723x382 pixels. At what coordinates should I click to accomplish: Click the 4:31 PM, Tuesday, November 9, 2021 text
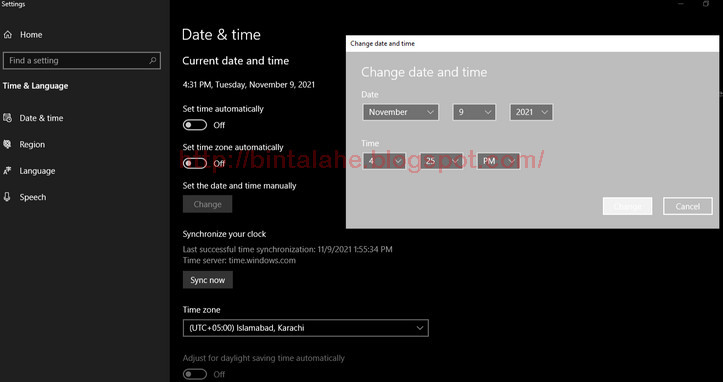click(249, 85)
